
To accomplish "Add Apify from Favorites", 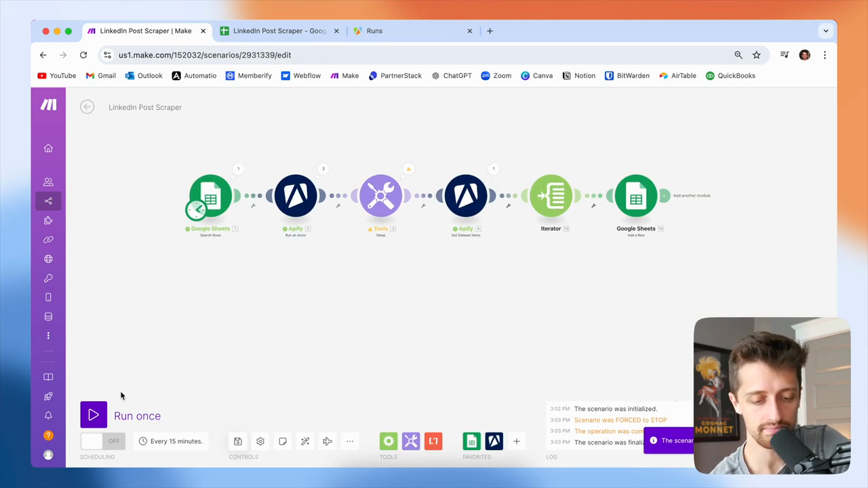I will point(494,441).
